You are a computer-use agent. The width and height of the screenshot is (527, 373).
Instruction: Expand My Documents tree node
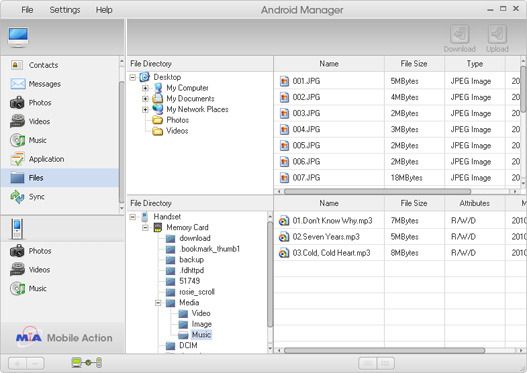[145, 99]
